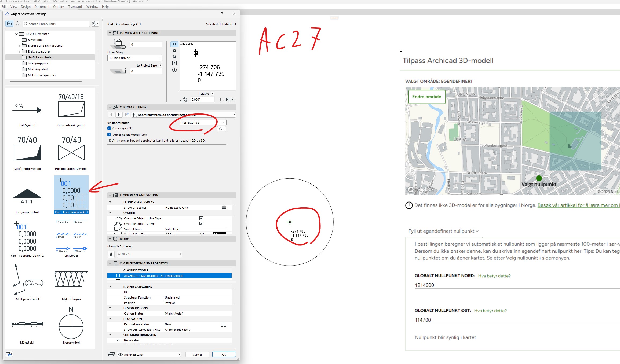620x364 pixels.
Task: Click the Endre område button
Action: [x=426, y=97]
